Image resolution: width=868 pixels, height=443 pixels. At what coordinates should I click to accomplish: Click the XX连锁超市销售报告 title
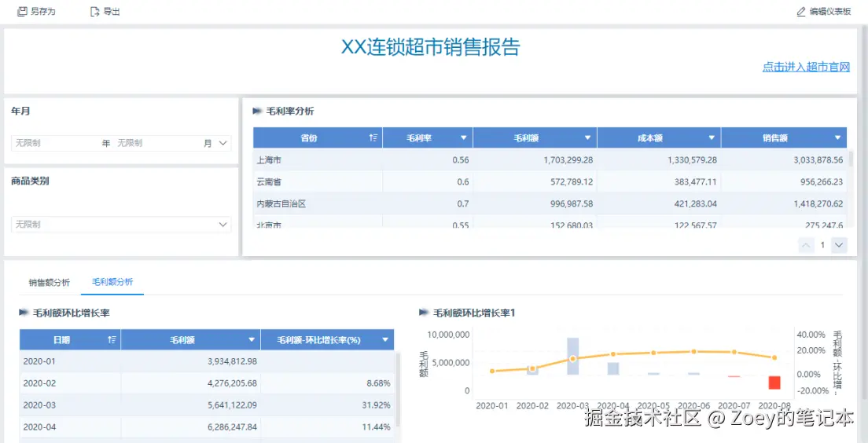point(430,47)
